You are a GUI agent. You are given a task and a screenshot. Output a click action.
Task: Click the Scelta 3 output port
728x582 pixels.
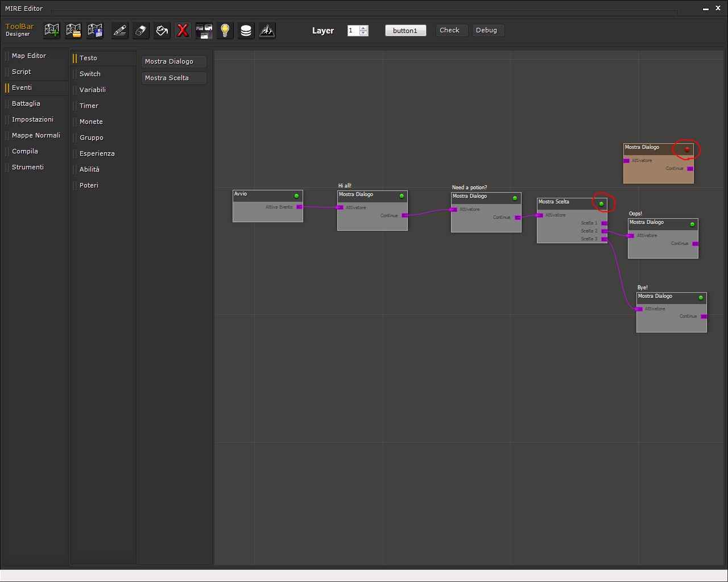[604, 239]
